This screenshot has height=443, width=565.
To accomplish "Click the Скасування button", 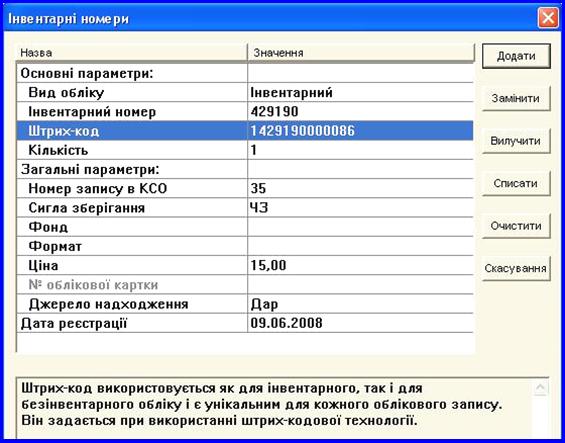I will point(516,269).
